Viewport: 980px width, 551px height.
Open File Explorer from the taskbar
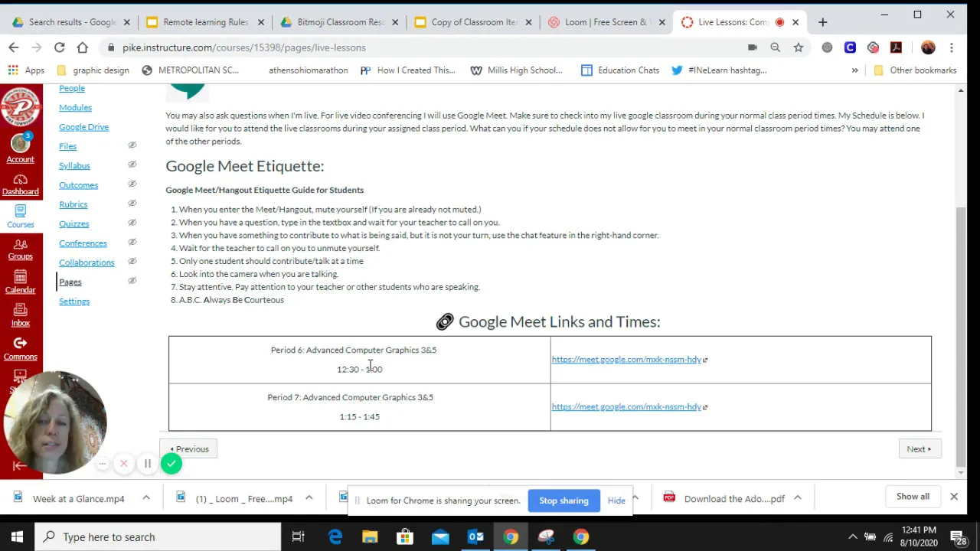click(x=370, y=536)
